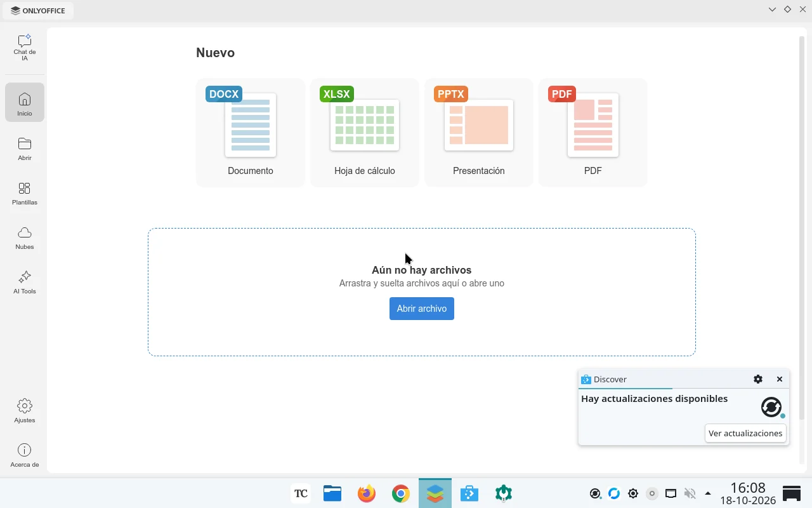Create a new PDF form
The image size is (812, 508).
593,133
